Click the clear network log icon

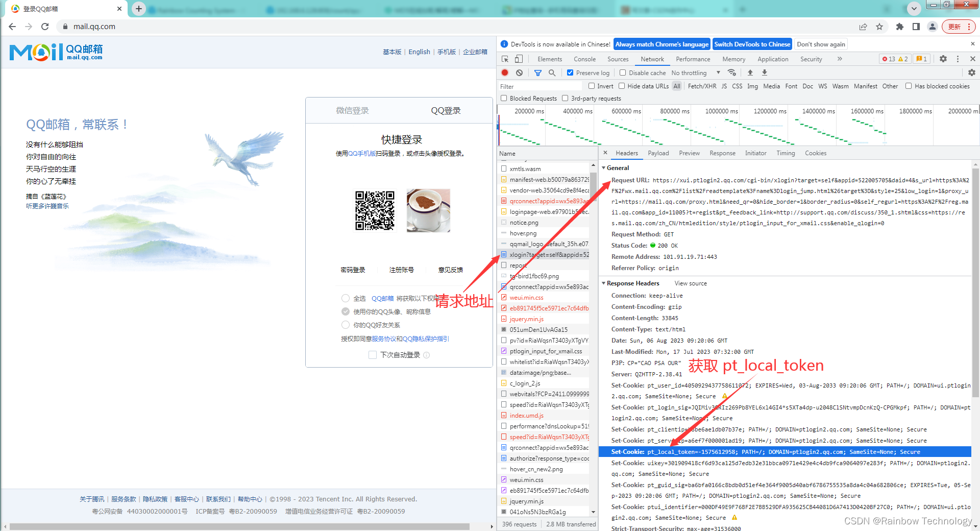tap(519, 73)
